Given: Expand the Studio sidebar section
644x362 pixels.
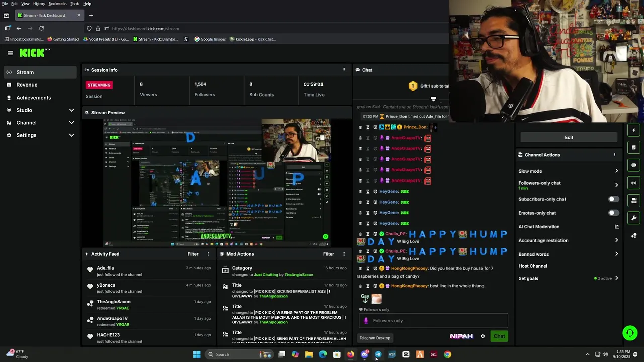Looking at the screenshot, I should (71, 110).
